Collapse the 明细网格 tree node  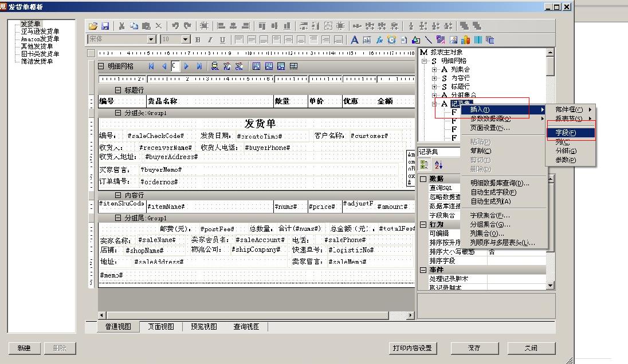coord(424,61)
